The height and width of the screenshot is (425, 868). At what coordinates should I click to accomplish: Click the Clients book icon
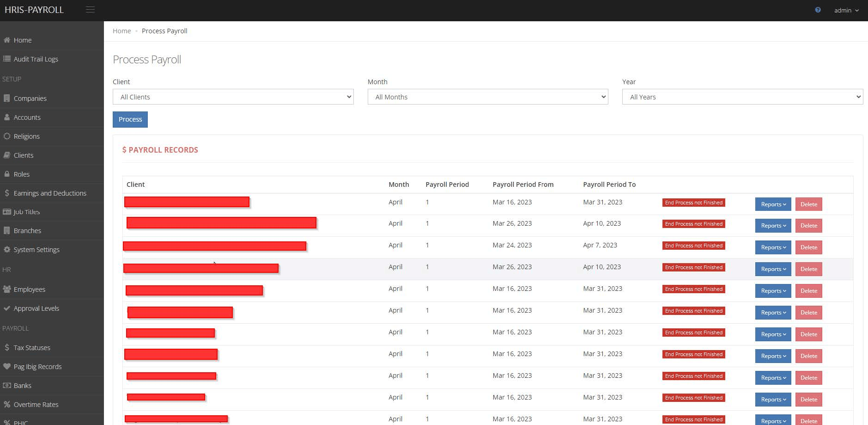point(7,155)
